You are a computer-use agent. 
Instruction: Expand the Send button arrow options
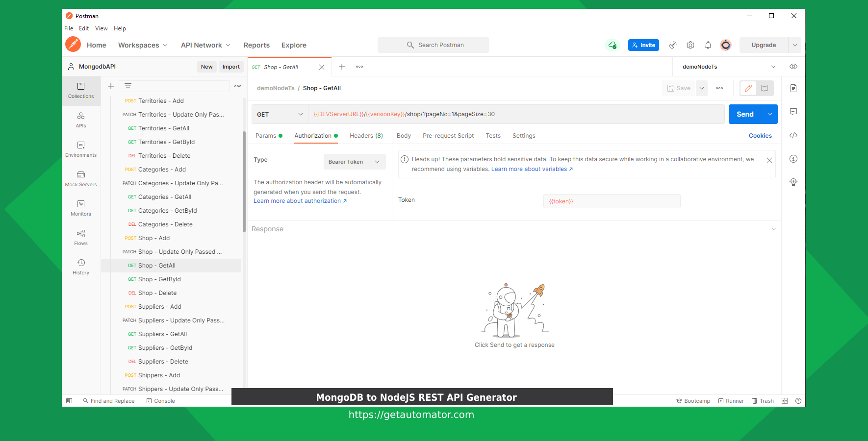tap(770, 114)
